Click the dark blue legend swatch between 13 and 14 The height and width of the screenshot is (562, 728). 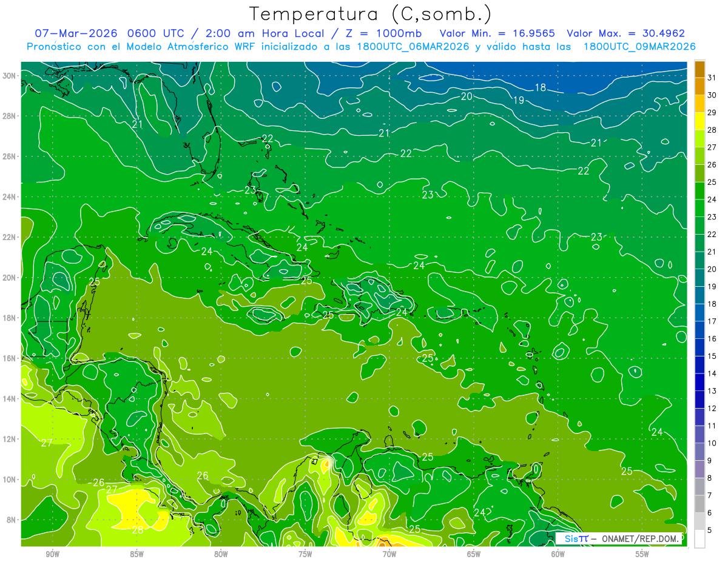coord(699,382)
